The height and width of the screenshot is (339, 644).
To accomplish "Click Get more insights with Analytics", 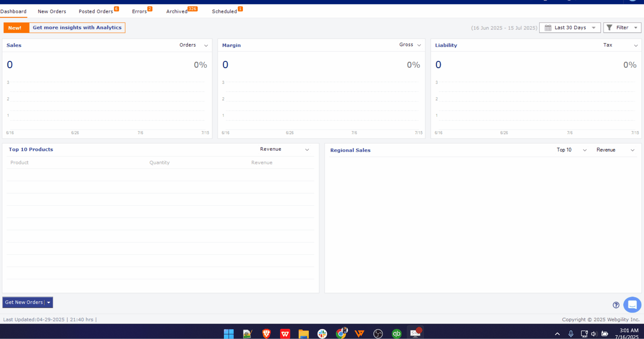I will (x=77, y=28).
